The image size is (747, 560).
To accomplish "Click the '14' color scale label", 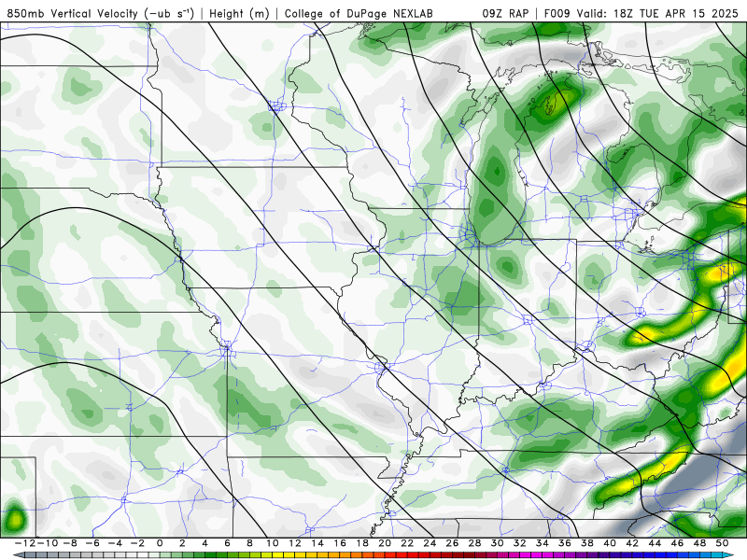I will [x=317, y=543].
